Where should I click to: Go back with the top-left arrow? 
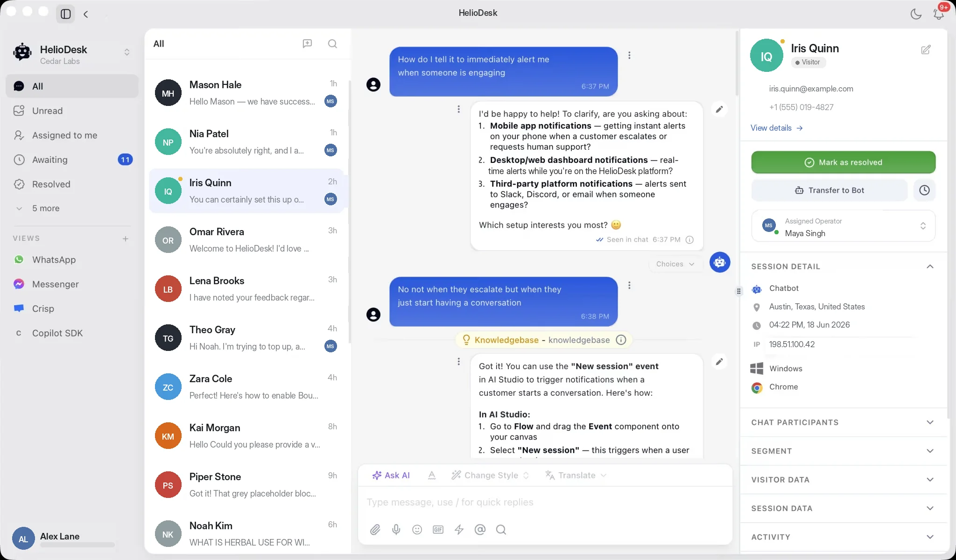pyautogui.click(x=86, y=14)
